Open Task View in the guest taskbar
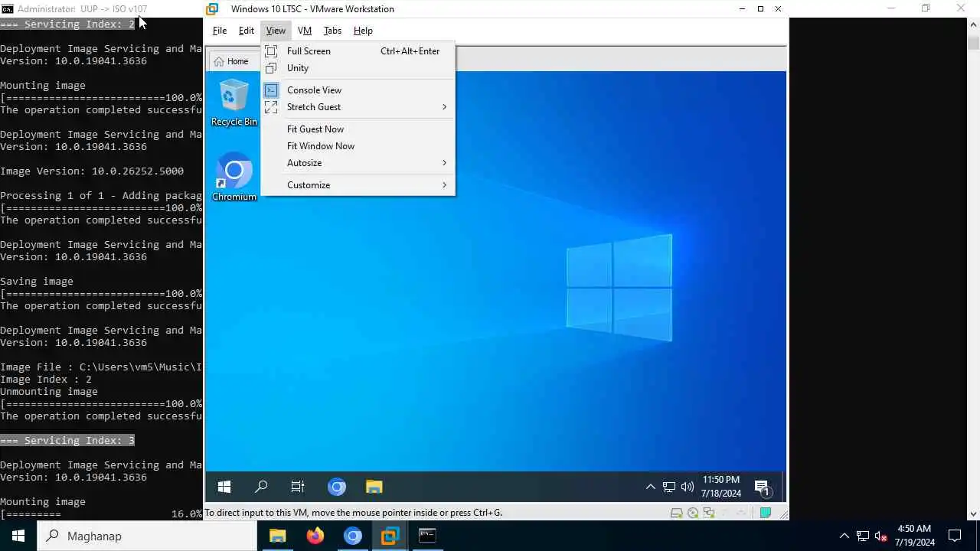Screen dimensions: 980x551 298,487
